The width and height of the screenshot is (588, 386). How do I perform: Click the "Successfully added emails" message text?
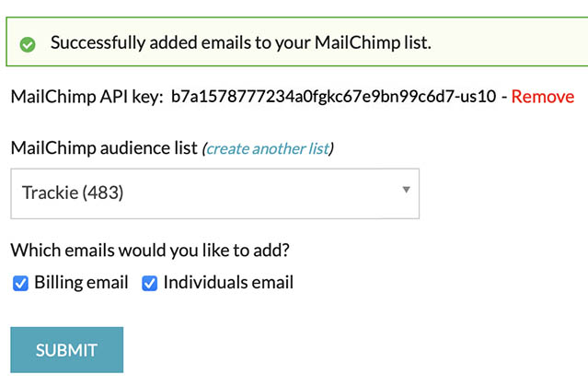tap(241, 42)
